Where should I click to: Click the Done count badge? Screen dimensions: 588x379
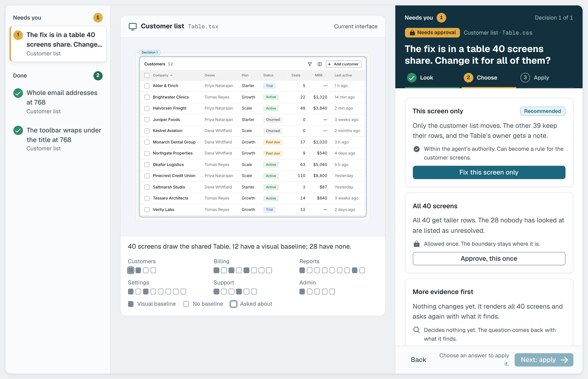98,76
